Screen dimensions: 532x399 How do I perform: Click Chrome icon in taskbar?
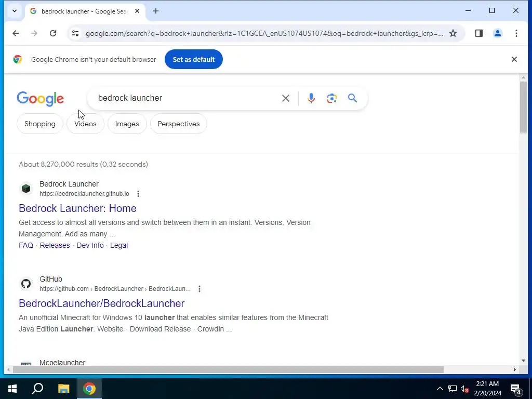coord(89,389)
